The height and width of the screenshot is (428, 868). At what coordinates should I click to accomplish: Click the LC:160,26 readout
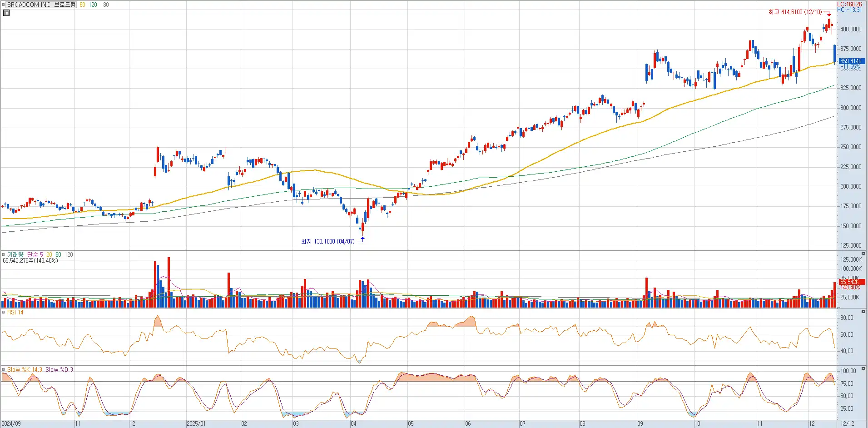point(849,4)
